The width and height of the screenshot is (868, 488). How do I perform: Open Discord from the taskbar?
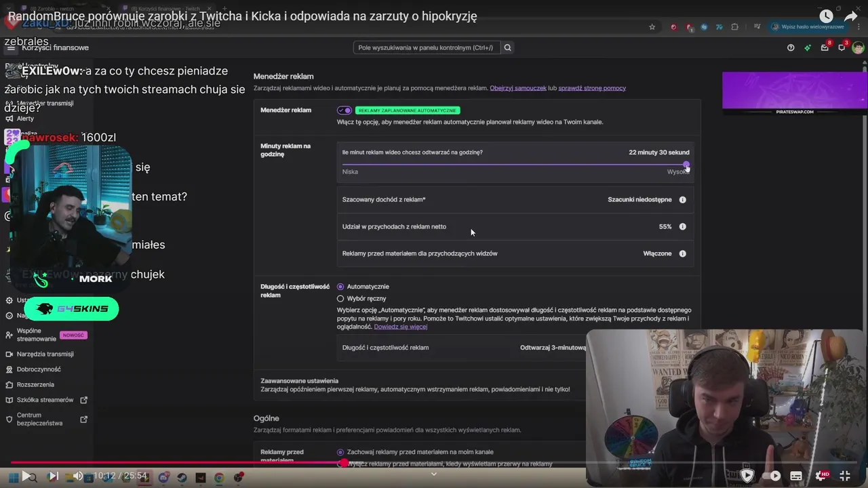pyautogui.click(x=164, y=477)
